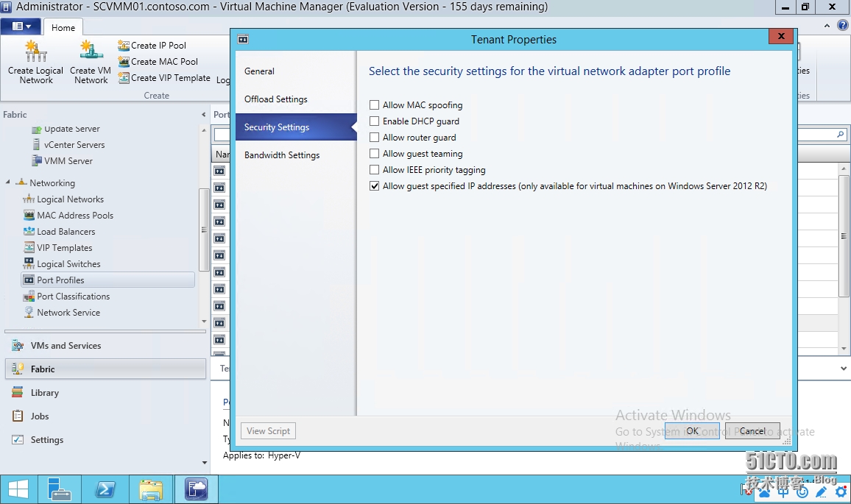851x504 pixels.
Task: Open the application menu dropdown
Action: (x=21, y=26)
